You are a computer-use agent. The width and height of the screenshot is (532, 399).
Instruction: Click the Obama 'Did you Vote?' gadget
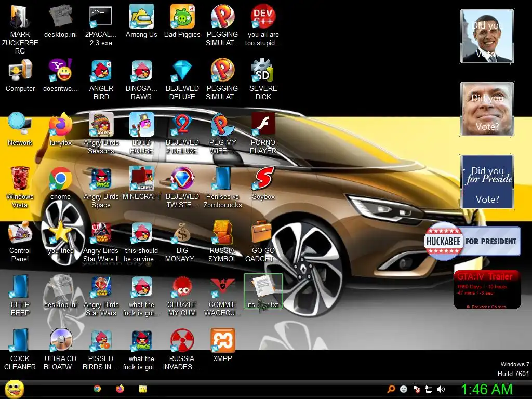coord(487,36)
